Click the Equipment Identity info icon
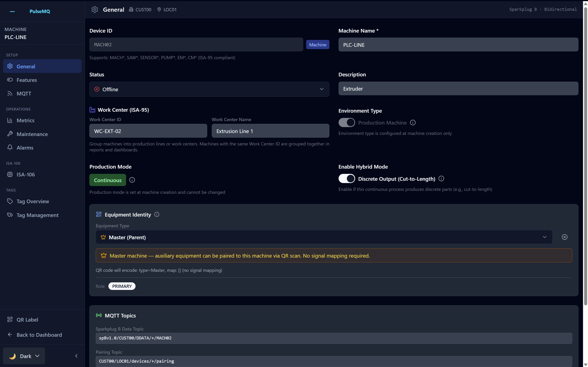Screen dimensions: 588x367 click(156, 214)
